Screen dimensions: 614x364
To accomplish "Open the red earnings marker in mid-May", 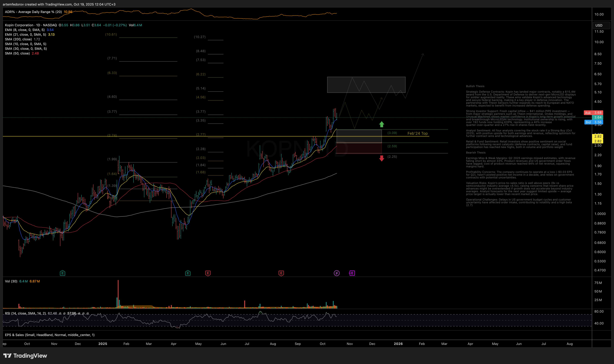I will pos(208,273).
